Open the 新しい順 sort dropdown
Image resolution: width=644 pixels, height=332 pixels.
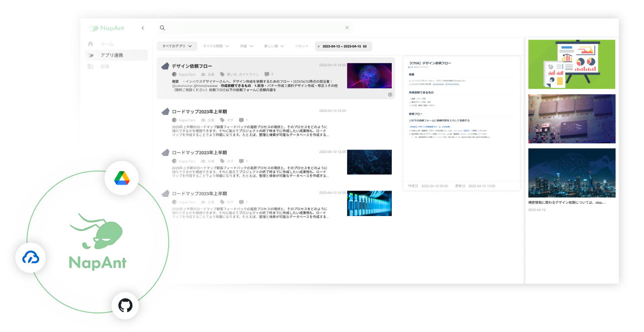275,46
